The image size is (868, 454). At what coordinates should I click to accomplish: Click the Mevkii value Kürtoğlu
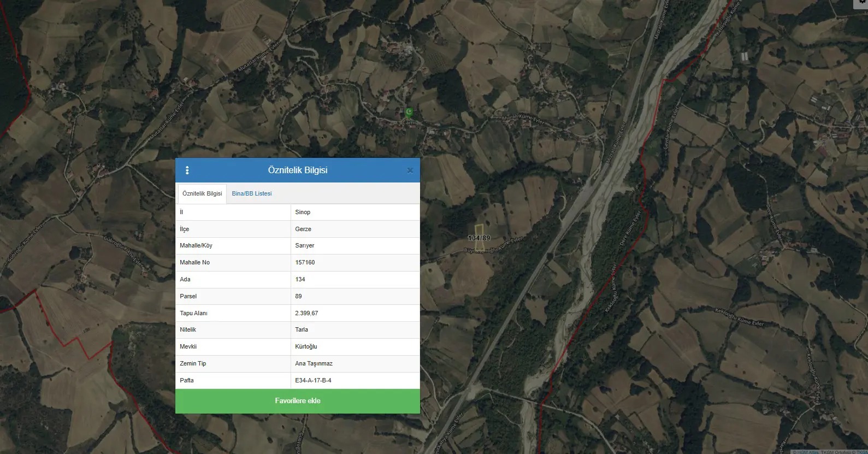tap(306, 346)
